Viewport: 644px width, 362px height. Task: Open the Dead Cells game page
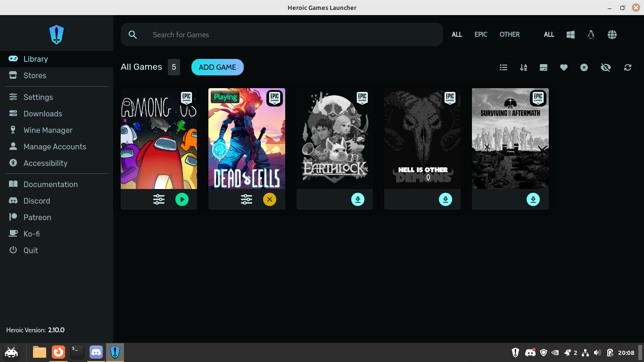tap(247, 139)
